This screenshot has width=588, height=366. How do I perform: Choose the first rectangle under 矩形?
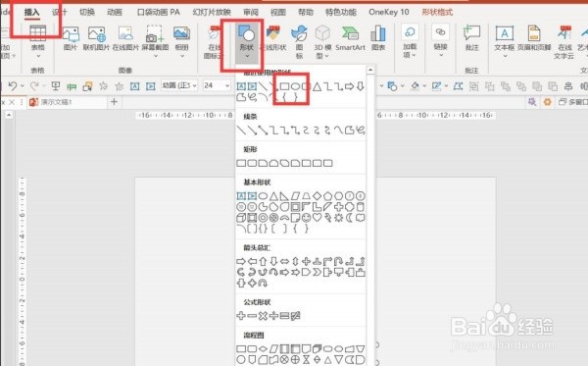pyautogui.click(x=241, y=163)
